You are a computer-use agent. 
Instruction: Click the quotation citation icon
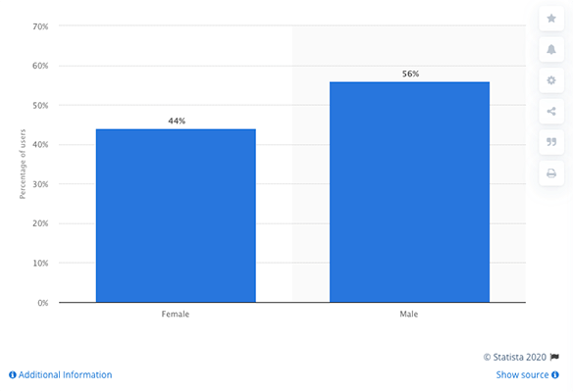click(x=551, y=142)
